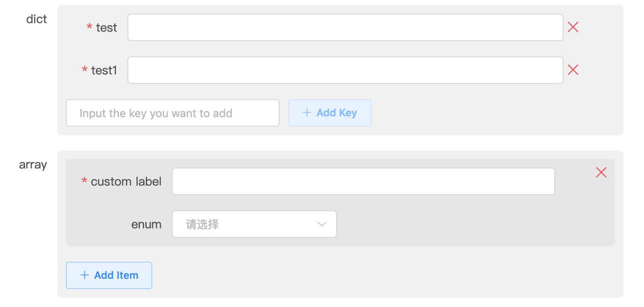
Task: Click the 'dict' section label
Action: tap(36, 19)
